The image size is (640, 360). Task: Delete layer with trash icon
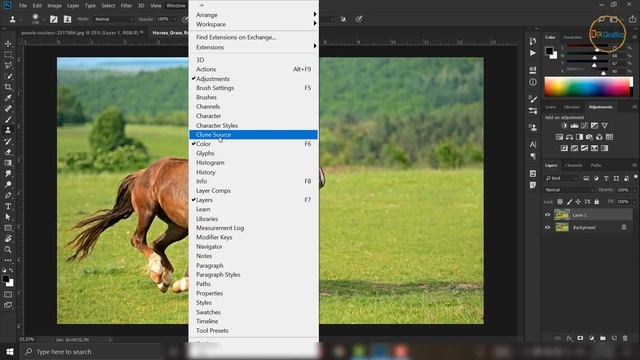point(625,338)
